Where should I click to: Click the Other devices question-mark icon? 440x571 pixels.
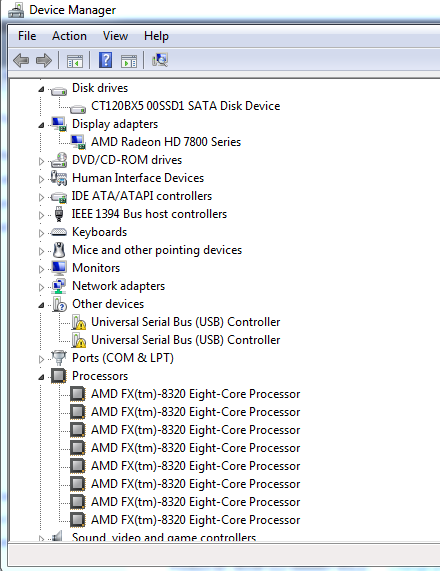pyautogui.click(x=59, y=304)
